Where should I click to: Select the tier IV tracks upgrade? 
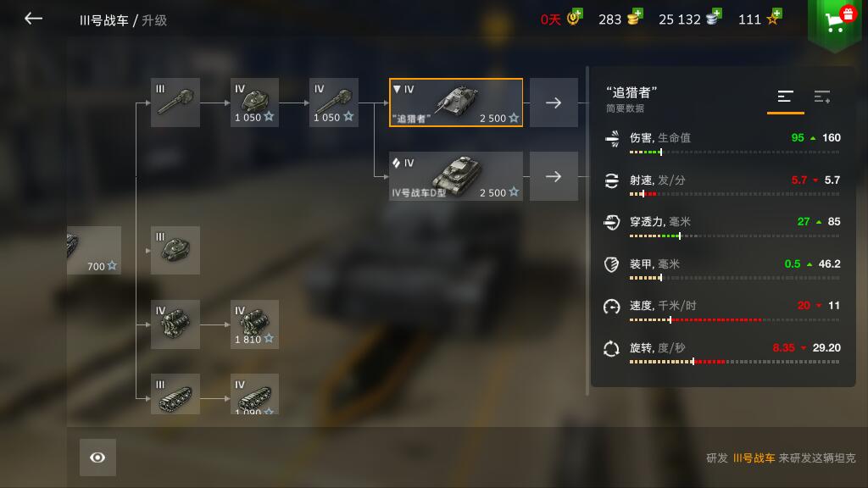click(x=254, y=394)
